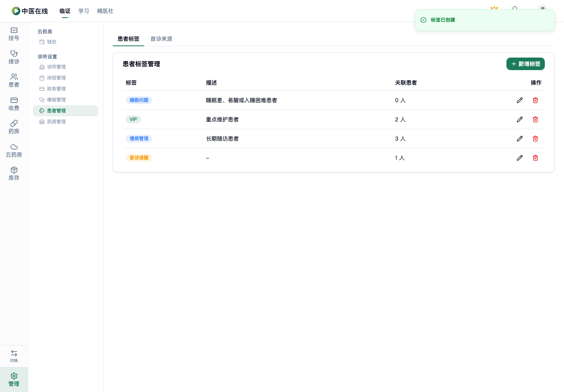Screen dimensions: 564x392
Task: Click the 复诊提醒 tag badge
Action: [x=139, y=158]
